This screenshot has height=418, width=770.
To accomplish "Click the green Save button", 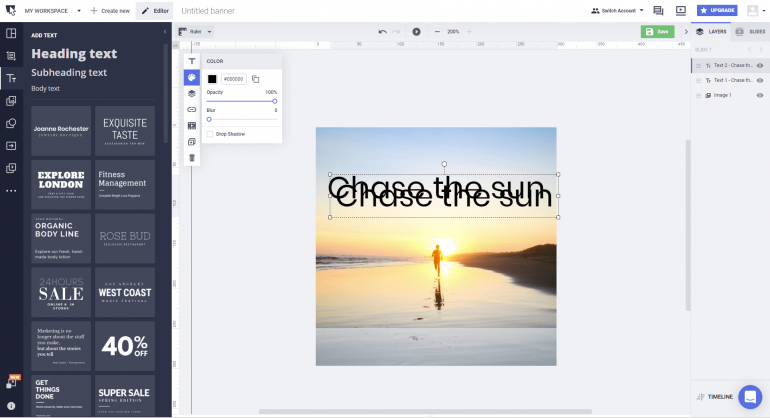I will (657, 32).
